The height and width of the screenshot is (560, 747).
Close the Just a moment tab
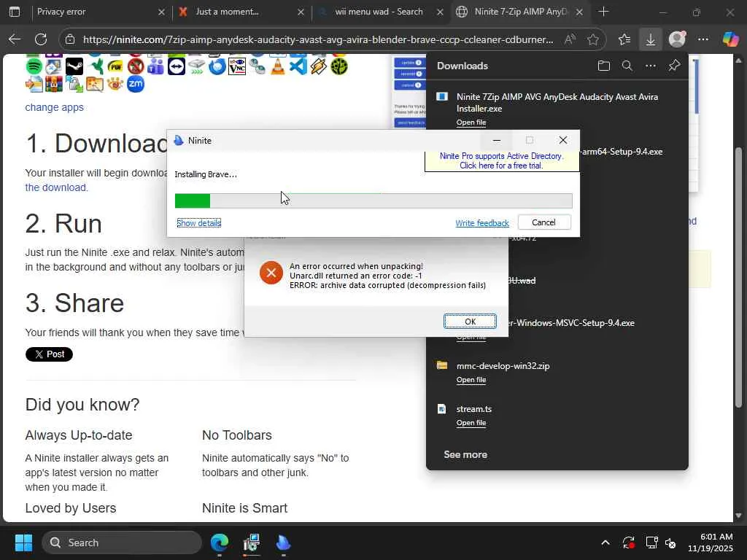301,12
